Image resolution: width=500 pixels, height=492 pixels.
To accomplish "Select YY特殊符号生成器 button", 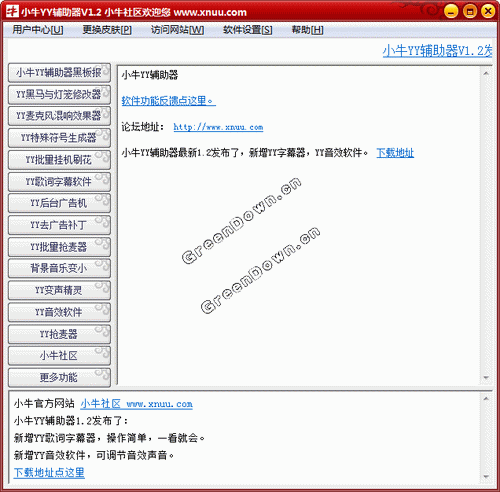I will pos(59,138).
